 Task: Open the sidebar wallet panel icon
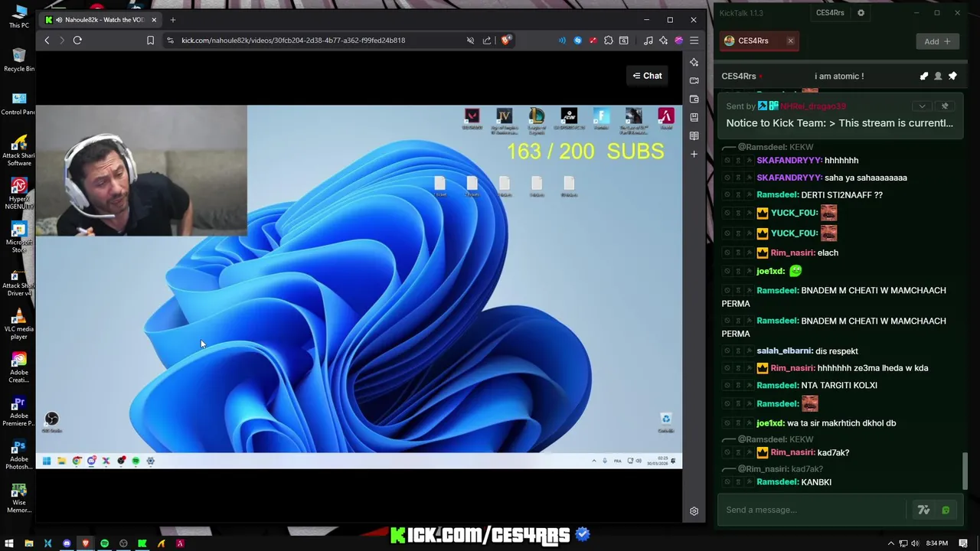694,99
